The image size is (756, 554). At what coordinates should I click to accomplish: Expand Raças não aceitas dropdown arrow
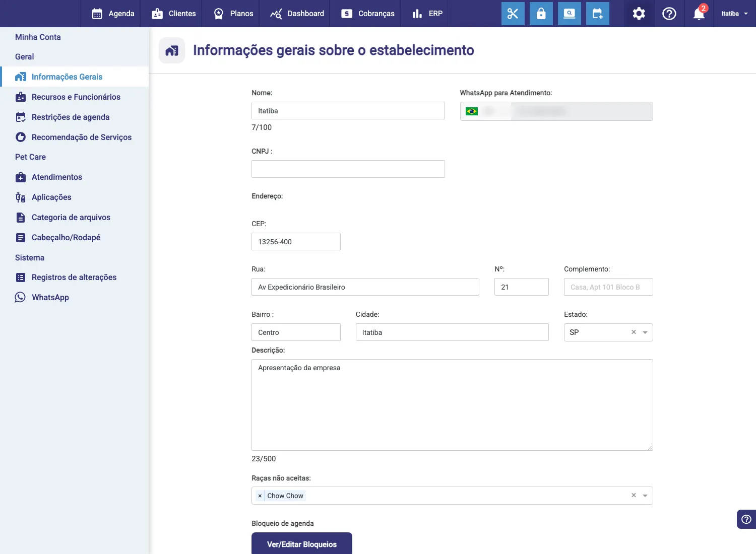(x=645, y=496)
